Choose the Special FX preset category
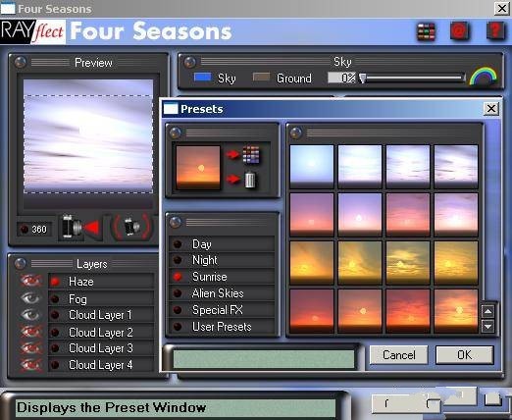Image resolution: width=512 pixels, height=420 pixels. point(222,310)
